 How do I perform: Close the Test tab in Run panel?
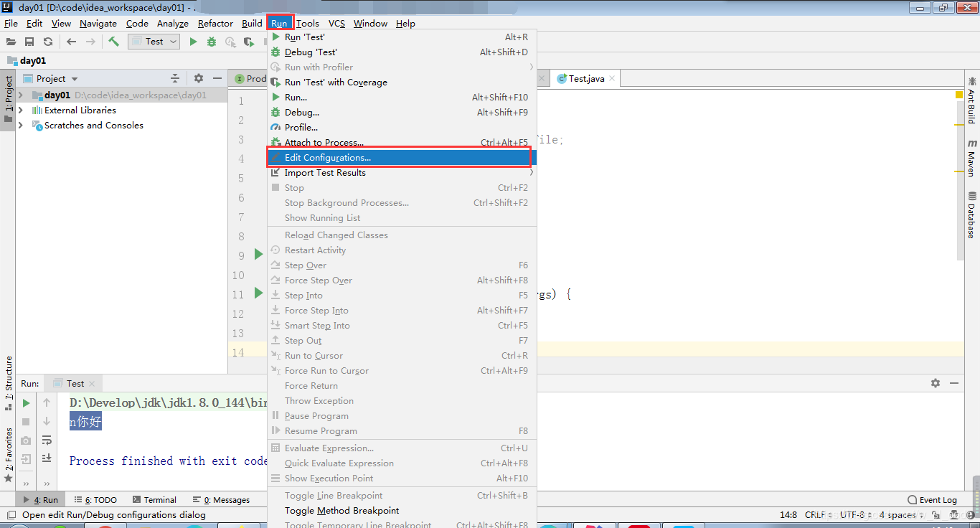click(x=92, y=384)
